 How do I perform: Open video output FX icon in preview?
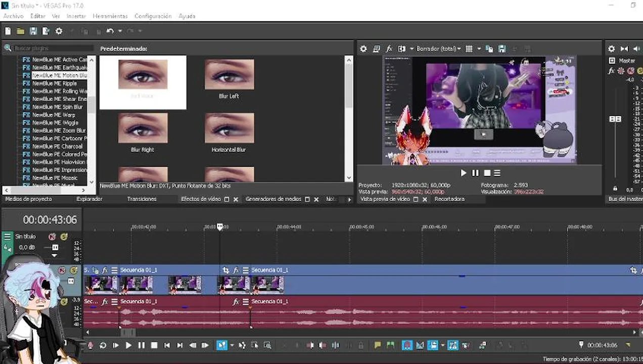(x=389, y=49)
